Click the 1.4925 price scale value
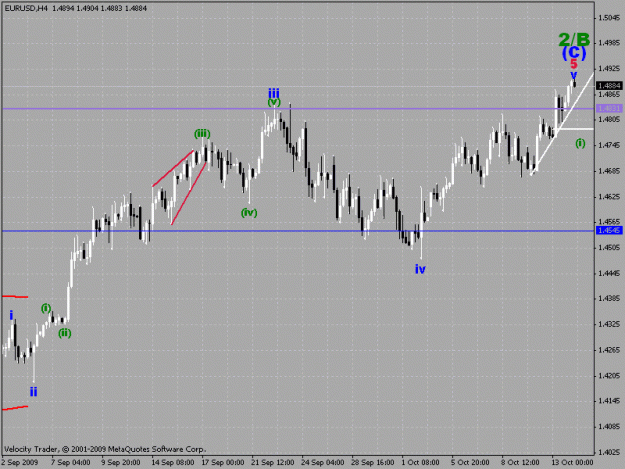625x469 pixels. 610,69
